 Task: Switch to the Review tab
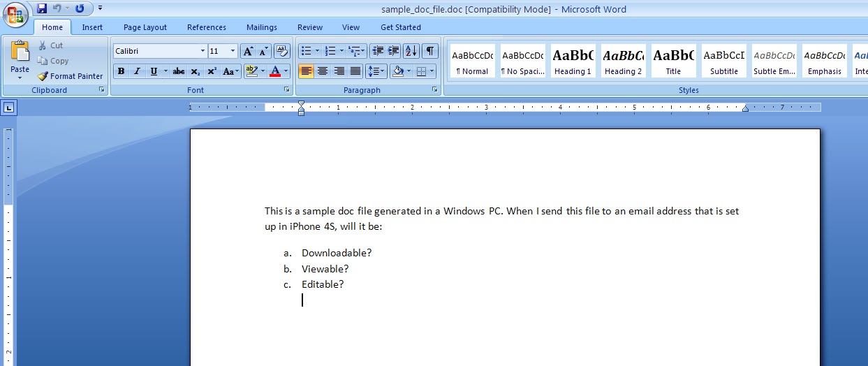coord(310,27)
